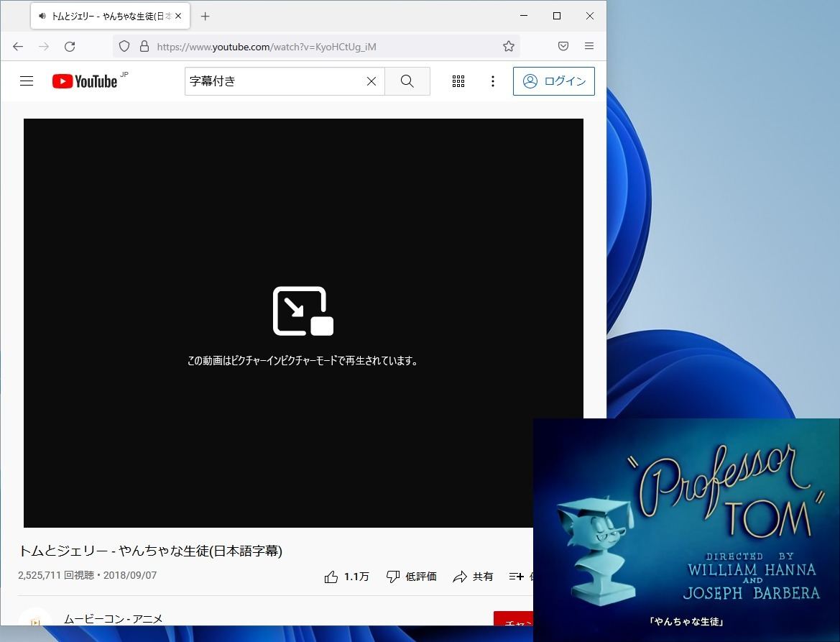Click the view count 2,525,711 回視聴
The image size is (840, 642).
[56, 576]
